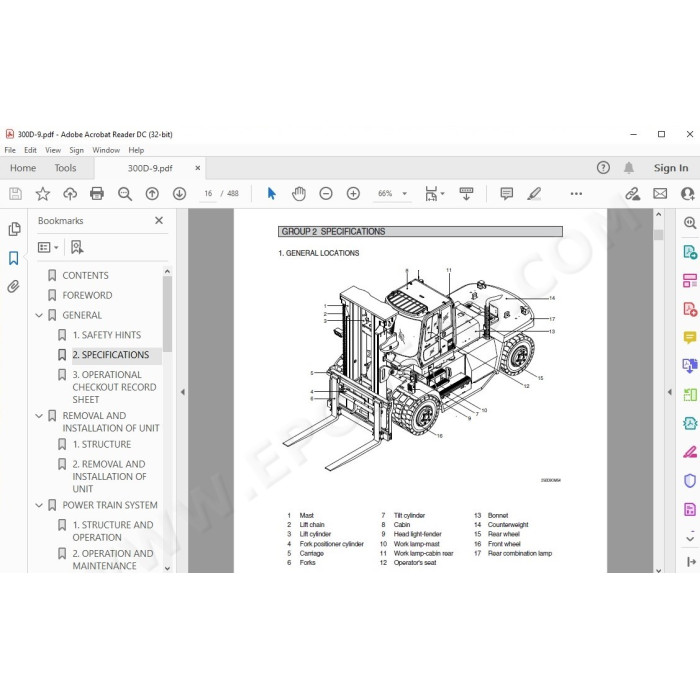Expand right tools pane with arrow-bar icon
700x700 pixels.
click(x=691, y=562)
